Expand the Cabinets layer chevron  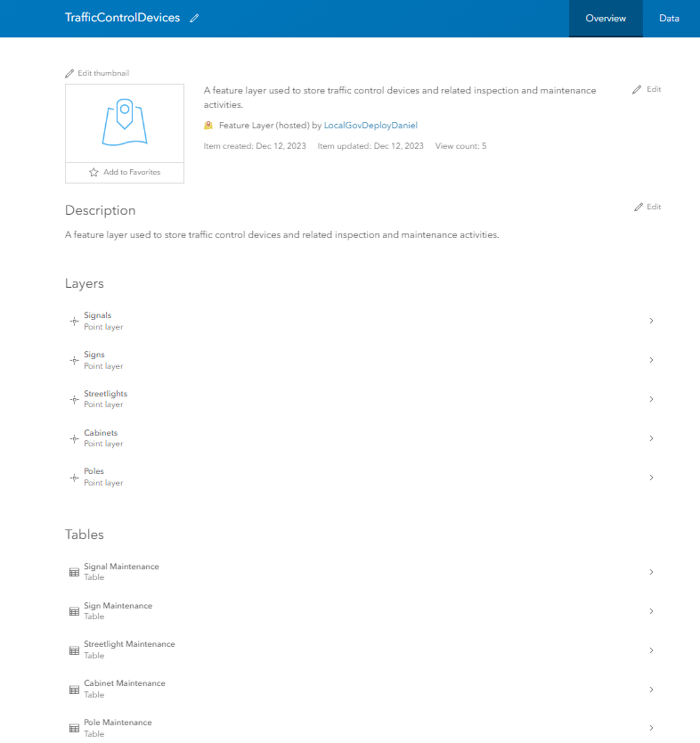pyautogui.click(x=652, y=438)
